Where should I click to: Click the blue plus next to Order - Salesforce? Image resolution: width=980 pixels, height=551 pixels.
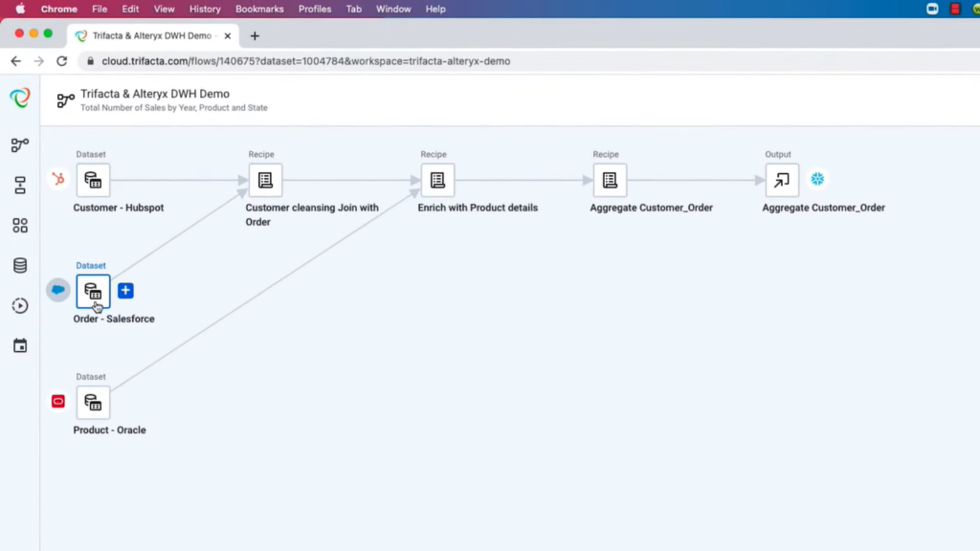(125, 290)
